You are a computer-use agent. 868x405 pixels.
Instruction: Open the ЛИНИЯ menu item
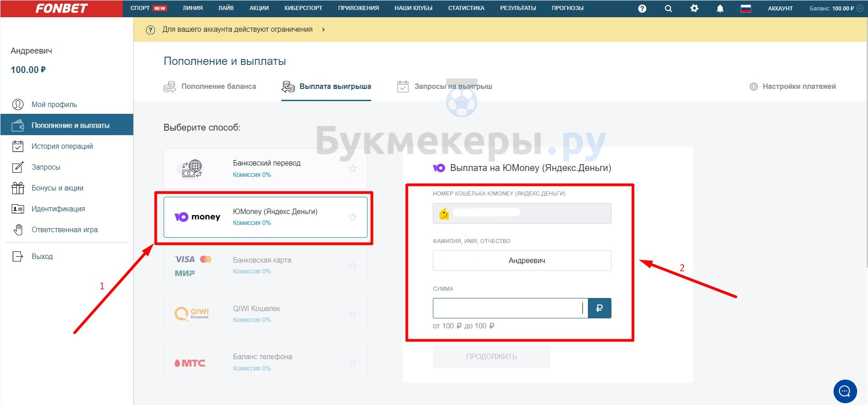(193, 8)
